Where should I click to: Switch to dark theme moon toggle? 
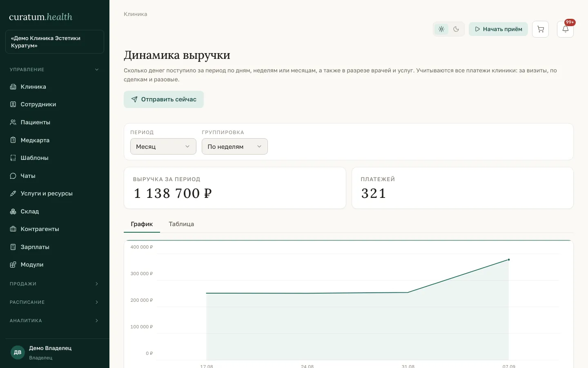coord(456,29)
